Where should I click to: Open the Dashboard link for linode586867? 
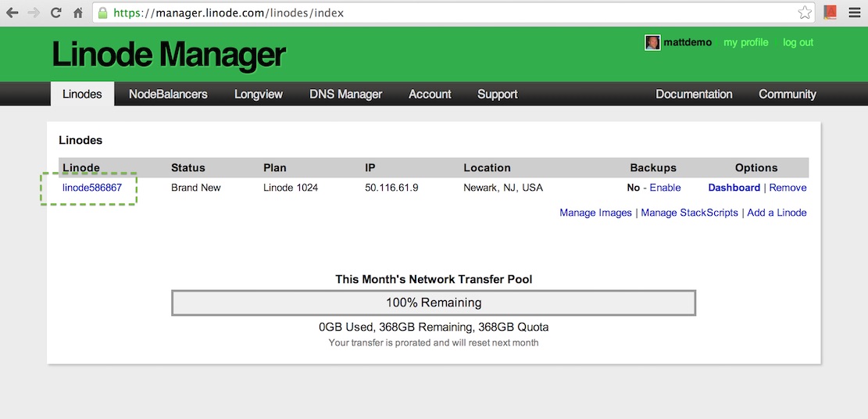point(734,188)
